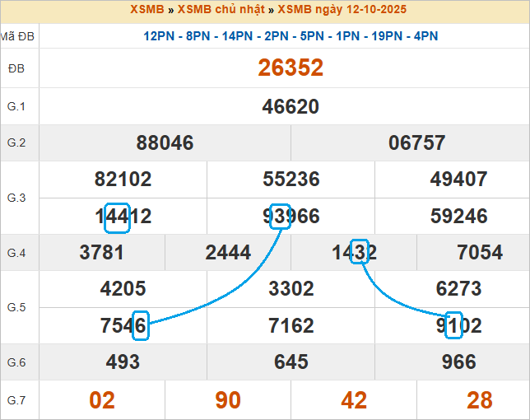Select the G.4 number 2444

pyautogui.click(x=228, y=253)
